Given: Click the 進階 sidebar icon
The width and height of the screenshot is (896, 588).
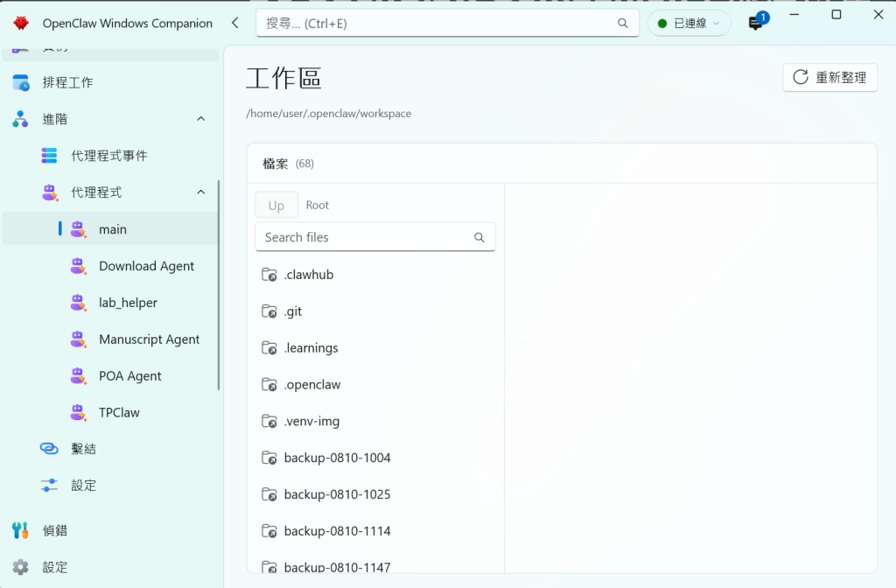Looking at the screenshot, I should (x=21, y=119).
